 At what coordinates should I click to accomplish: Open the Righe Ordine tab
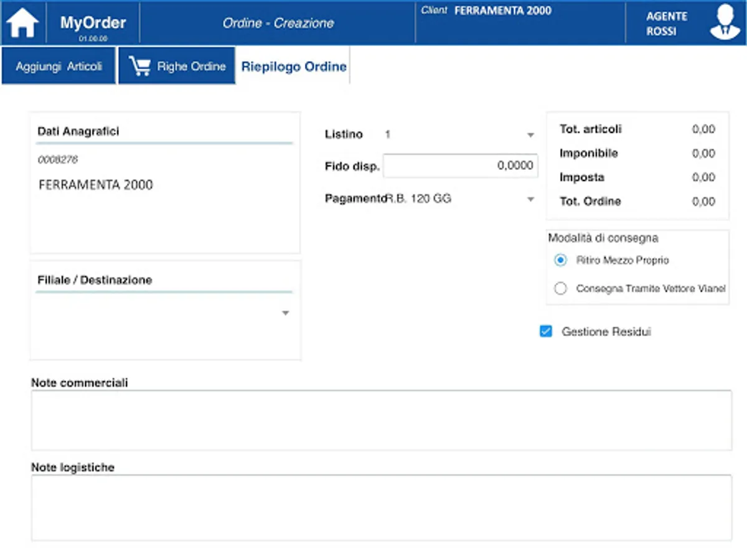pyautogui.click(x=177, y=66)
